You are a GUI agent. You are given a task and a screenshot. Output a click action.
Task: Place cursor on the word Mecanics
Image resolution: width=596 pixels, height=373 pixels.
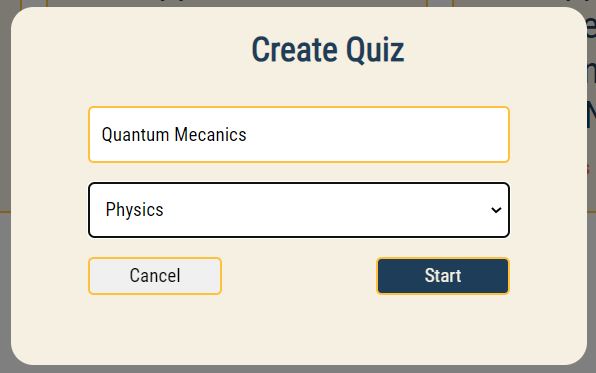(210, 135)
